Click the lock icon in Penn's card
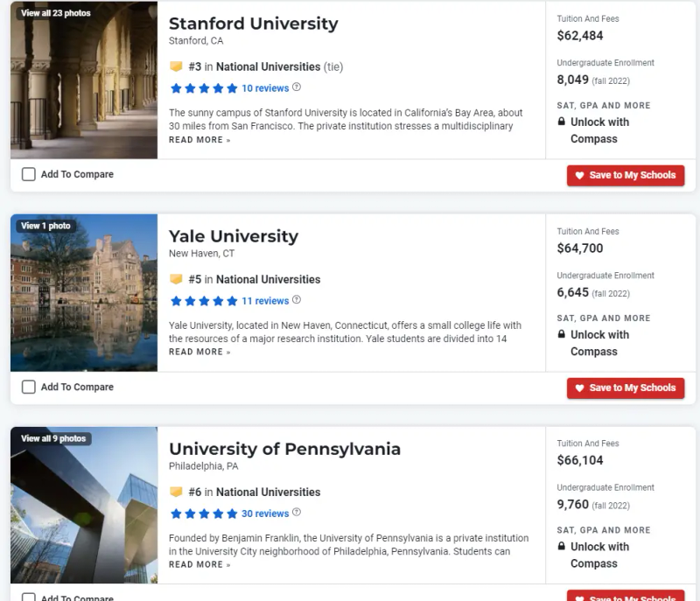 [x=562, y=547]
